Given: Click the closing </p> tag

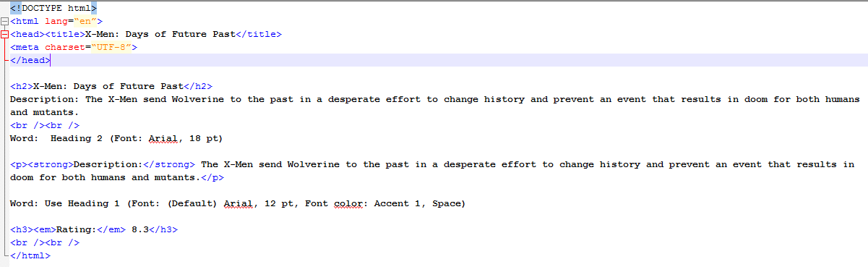Looking at the screenshot, I should click(212, 177).
